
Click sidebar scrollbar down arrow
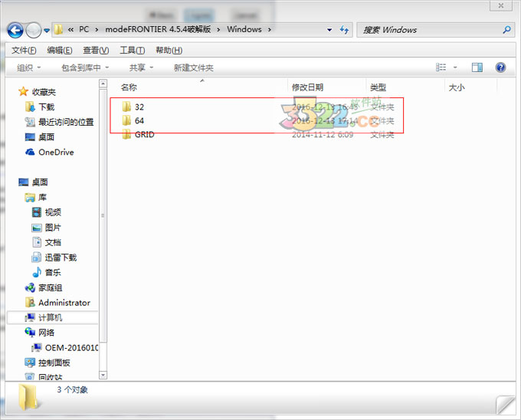[103, 375]
